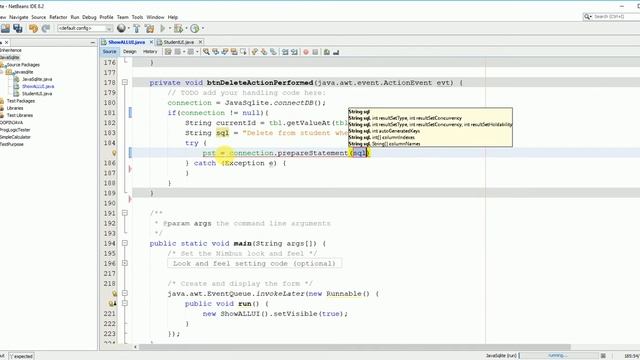The image size is (640, 360).
Task: Click the Comment icon in editor toolbar
Action: (327, 52)
